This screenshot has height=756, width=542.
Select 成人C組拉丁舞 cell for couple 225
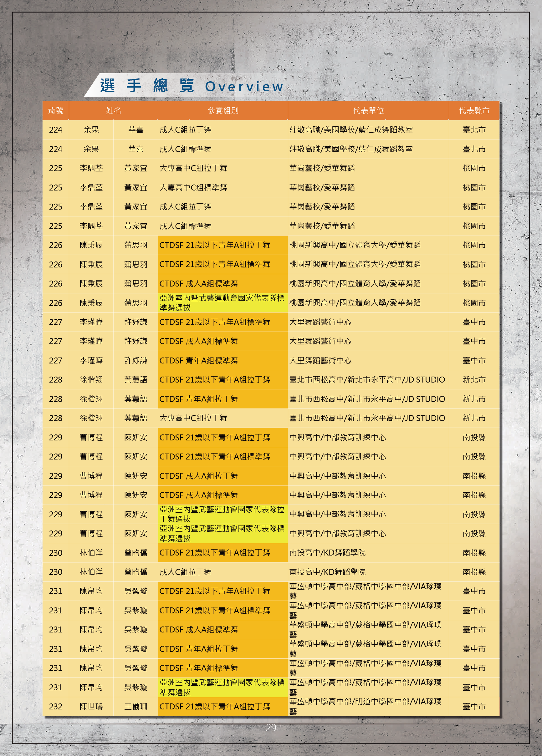[x=223, y=207]
